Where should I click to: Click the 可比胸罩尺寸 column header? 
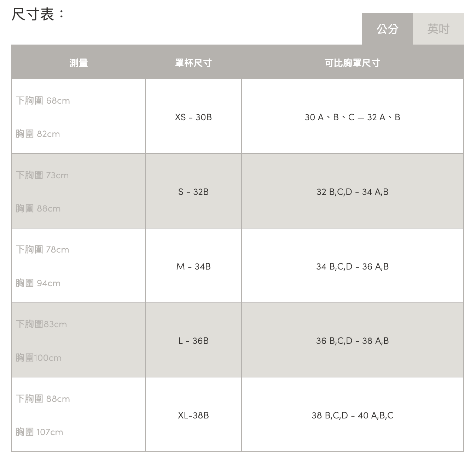click(x=352, y=63)
